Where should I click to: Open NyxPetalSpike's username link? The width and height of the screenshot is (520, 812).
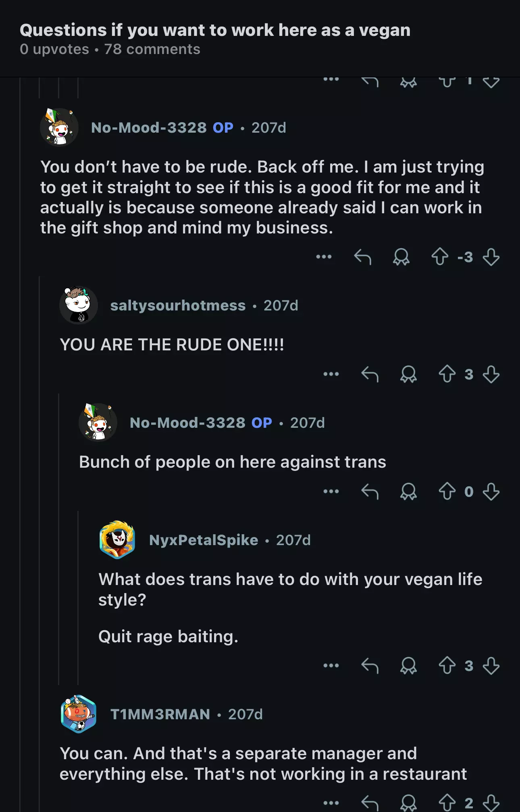click(204, 540)
